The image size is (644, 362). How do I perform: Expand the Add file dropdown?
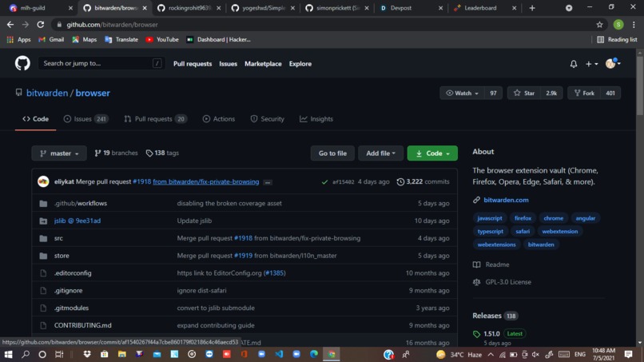[x=380, y=153]
